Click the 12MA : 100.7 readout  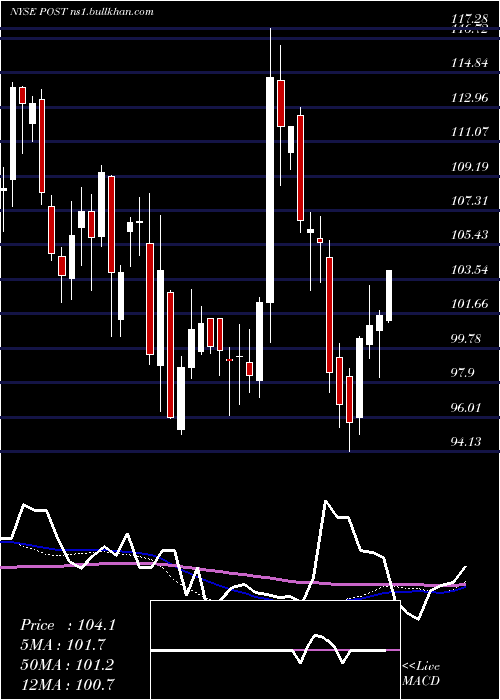pos(67,684)
